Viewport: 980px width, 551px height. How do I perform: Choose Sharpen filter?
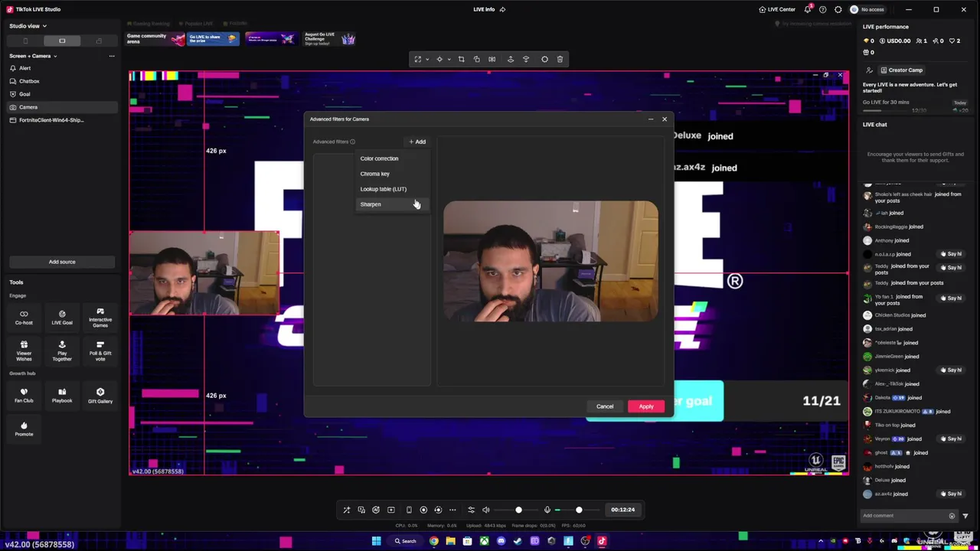(x=392, y=204)
